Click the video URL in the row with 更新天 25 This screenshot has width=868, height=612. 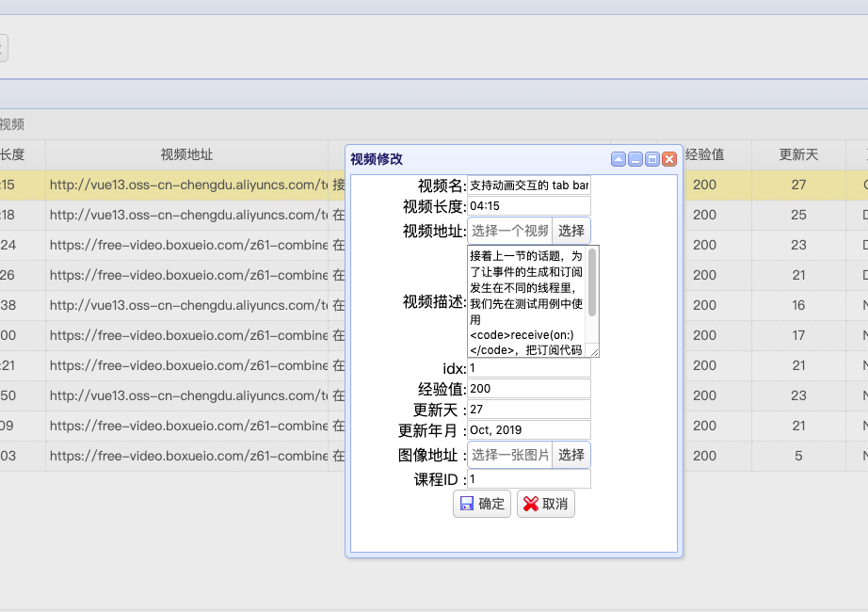188,215
